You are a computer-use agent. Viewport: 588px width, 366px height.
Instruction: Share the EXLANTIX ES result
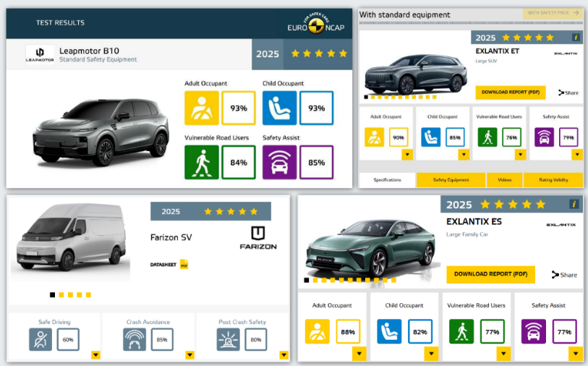pos(564,275)
